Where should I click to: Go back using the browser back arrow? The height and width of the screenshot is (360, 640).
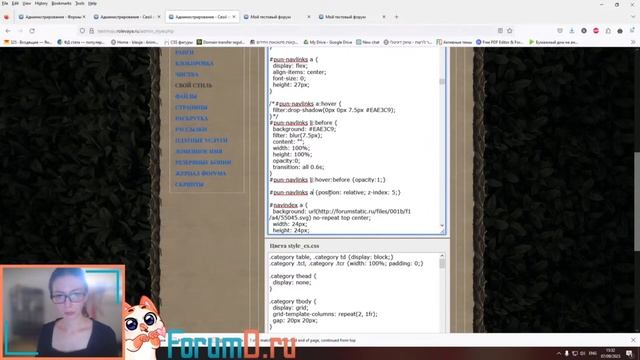(8, 31)
